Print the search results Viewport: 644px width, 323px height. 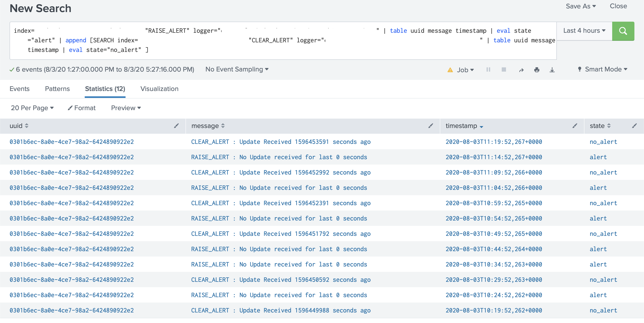(x=536, y=70)
